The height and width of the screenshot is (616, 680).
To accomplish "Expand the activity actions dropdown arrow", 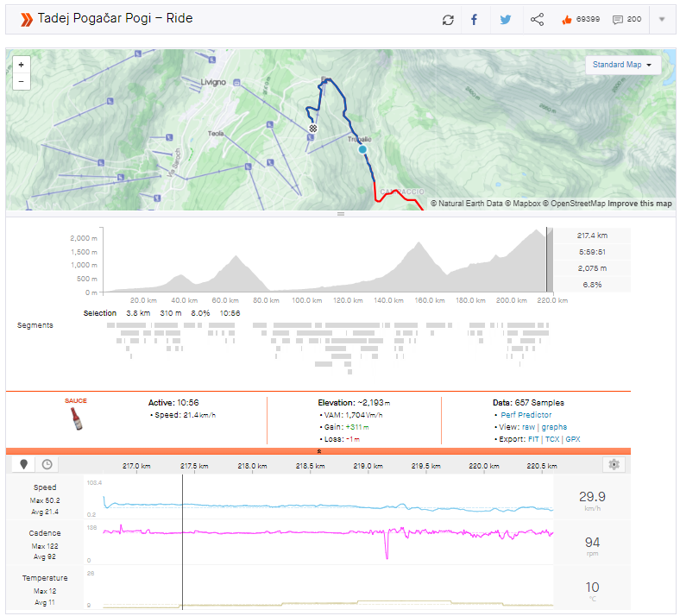I will click(662, 19).
